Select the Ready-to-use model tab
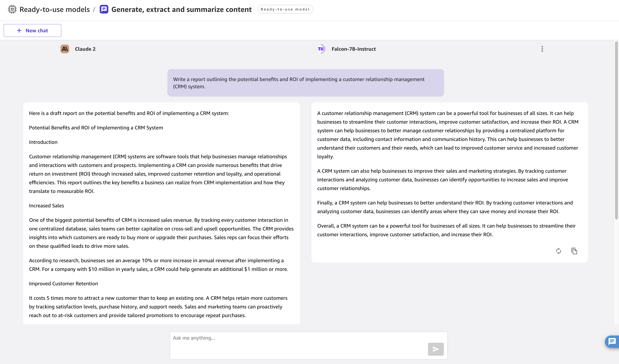The image size is (619, 364). (286, 9)
